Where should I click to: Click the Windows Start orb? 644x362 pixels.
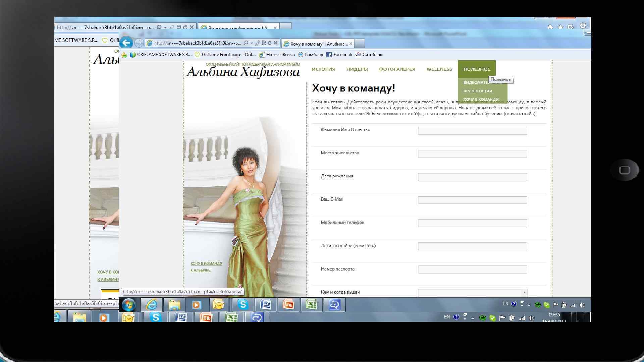click(x=129, y=305)
